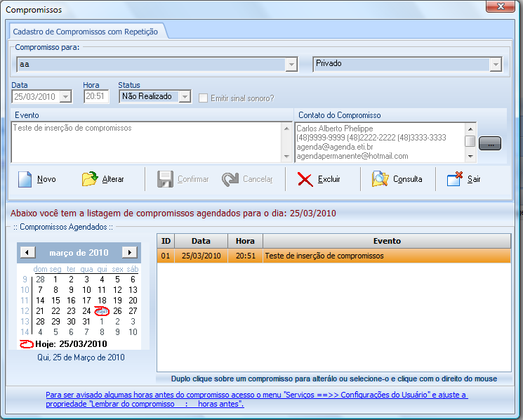Click cell '25/03/2010' in appointment row
The image size is (523, 420).
coord(201,256)
